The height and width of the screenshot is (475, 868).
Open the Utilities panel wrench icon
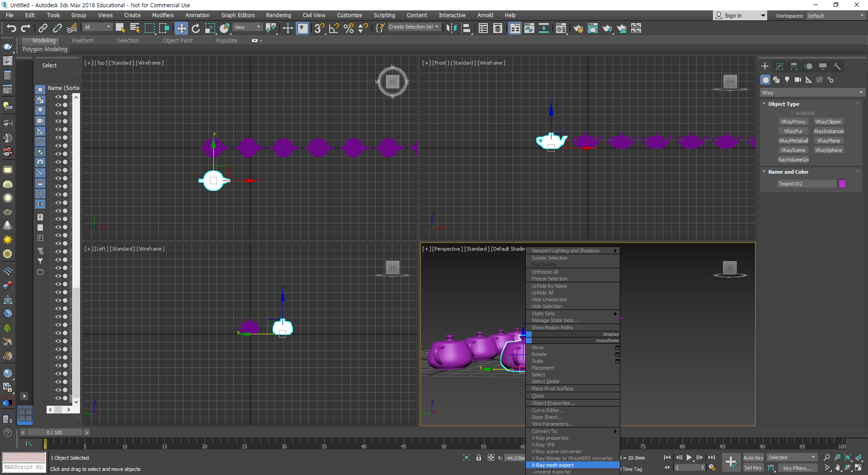click(x=837, y=66)
